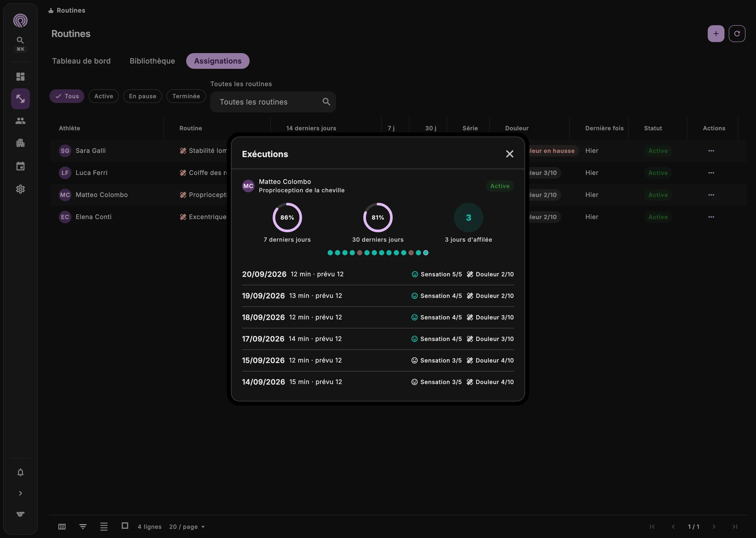Switch to the Tableau de bord tab
The height and width of the screenshot is (538, 756).
(81, 61)
